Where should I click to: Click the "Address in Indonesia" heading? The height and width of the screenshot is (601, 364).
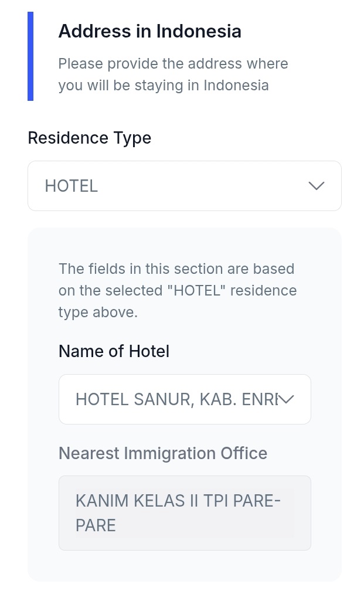click(149, 31)
